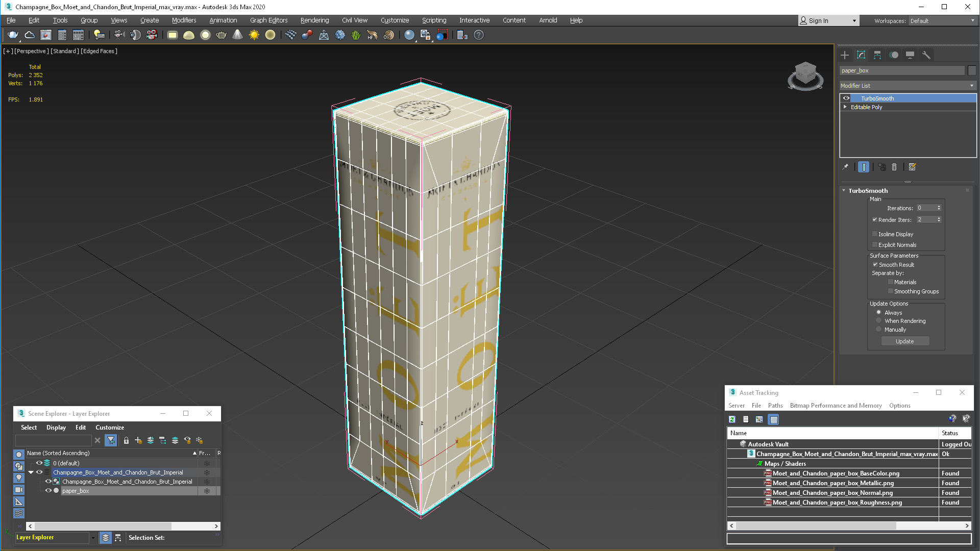Select the Manually update radio option
980x551 pixels.
[878, 330]
